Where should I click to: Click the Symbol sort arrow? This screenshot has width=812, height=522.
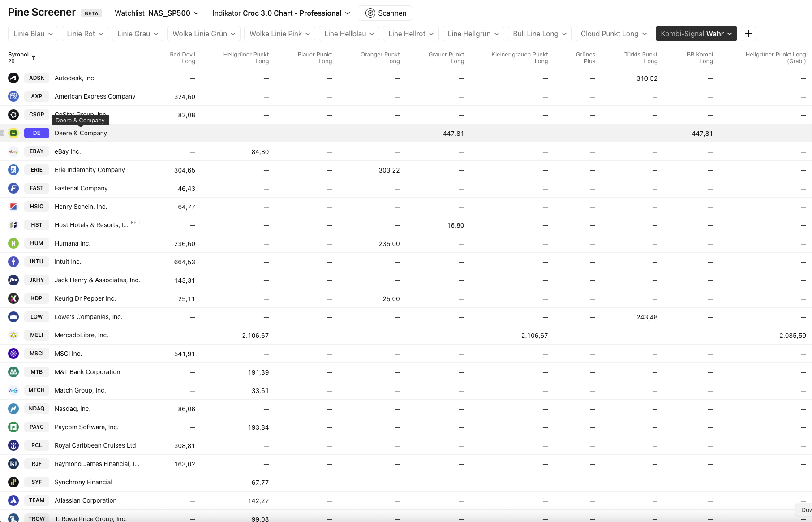click(x=34, y=58)
